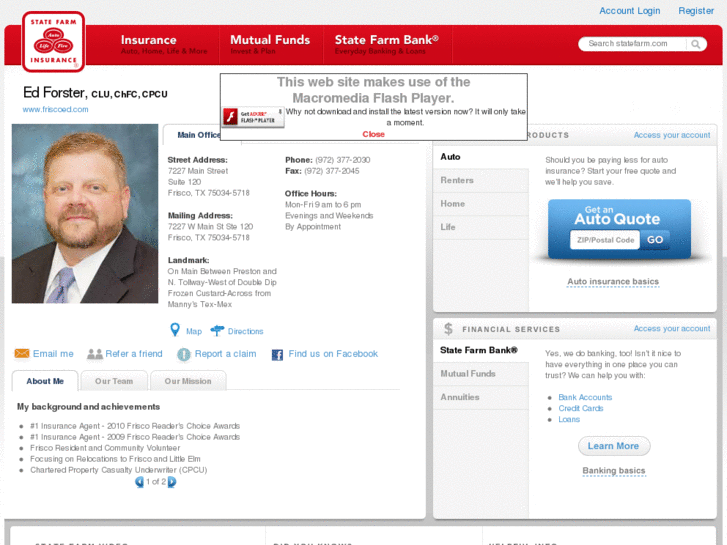This screenshot has width=727, height=545.
Task: Click the Bank Accounts link
Action: click(585, 398)
